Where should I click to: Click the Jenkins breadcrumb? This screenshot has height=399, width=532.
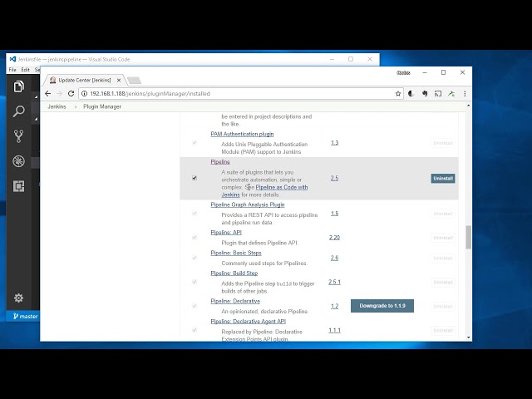[57, 106]
